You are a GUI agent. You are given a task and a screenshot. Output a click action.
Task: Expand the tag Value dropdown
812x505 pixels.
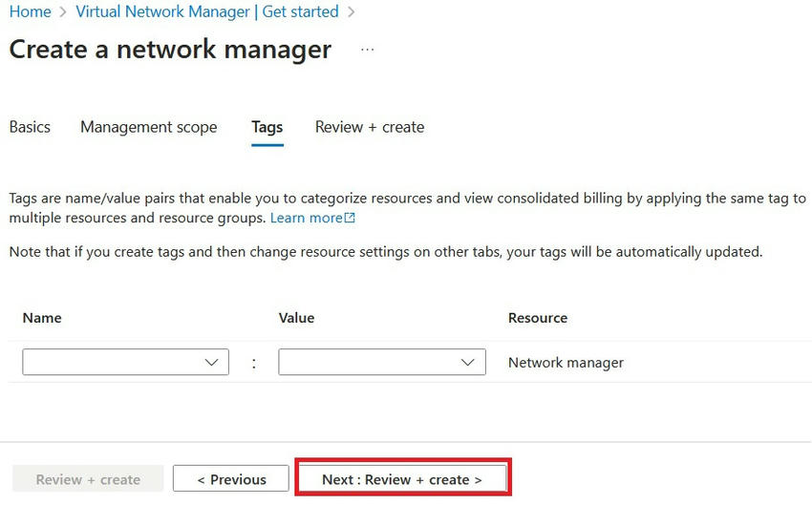tap(382, 362)
